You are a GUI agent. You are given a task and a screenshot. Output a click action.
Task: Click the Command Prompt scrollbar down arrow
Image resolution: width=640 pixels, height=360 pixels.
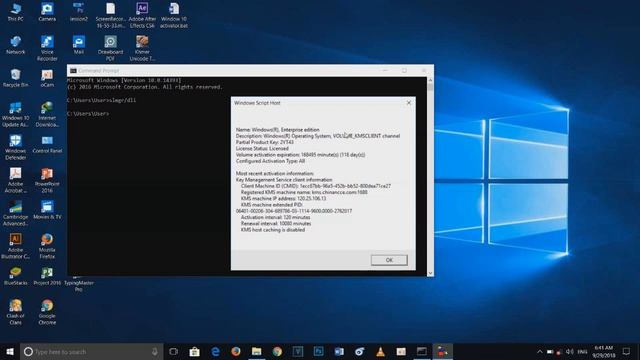[430, 273]
